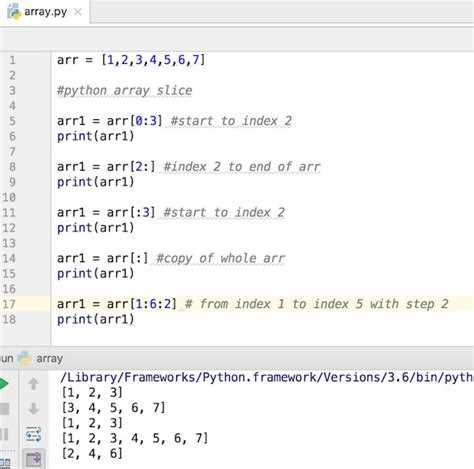Click the code 'arr1 = arr[1:6:2]'
This screenshot has height=469, width=474.
(117, 304)
